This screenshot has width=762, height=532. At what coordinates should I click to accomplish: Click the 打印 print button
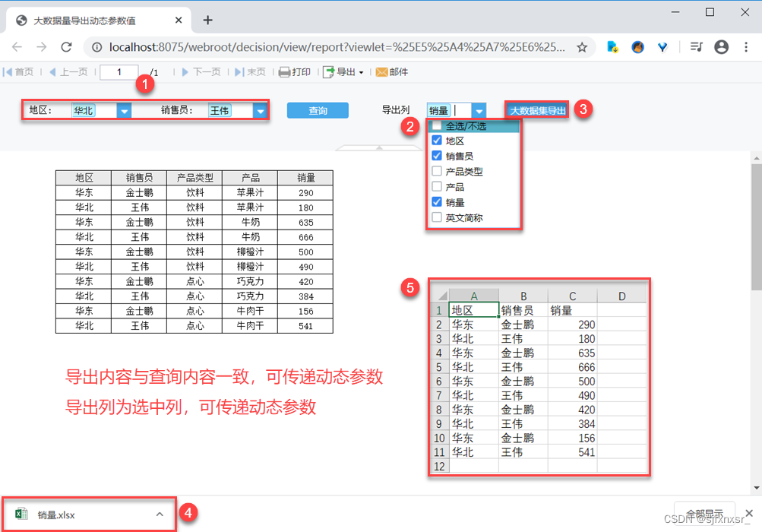tap(295, 72)
